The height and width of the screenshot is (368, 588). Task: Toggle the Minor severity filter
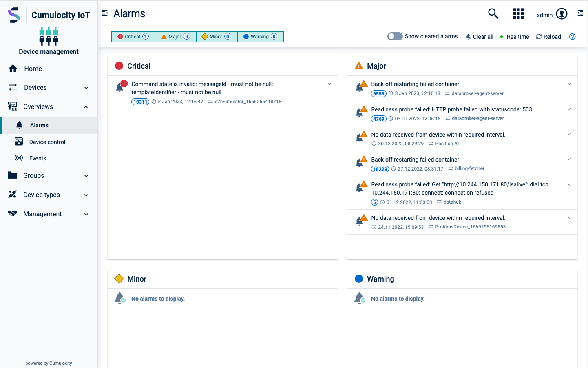coord(217,37)
